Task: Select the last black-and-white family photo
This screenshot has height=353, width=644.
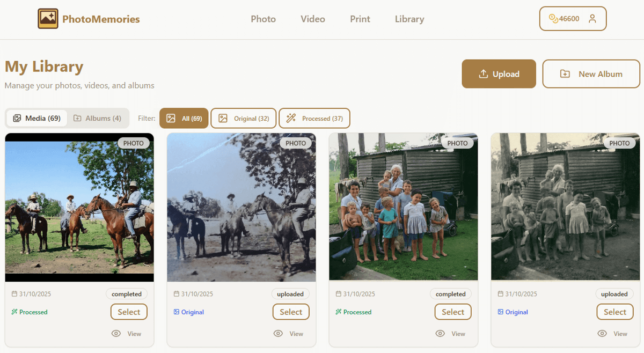Action: click(614, 312)
